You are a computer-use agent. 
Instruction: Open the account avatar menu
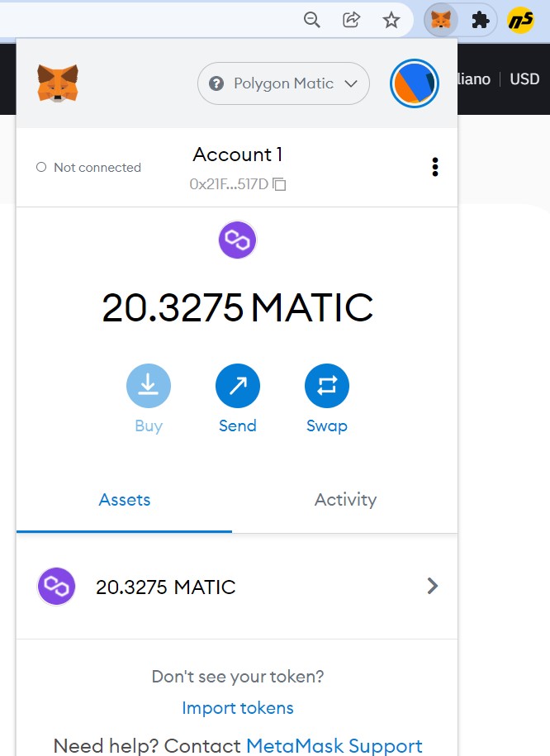coord(414,83)
